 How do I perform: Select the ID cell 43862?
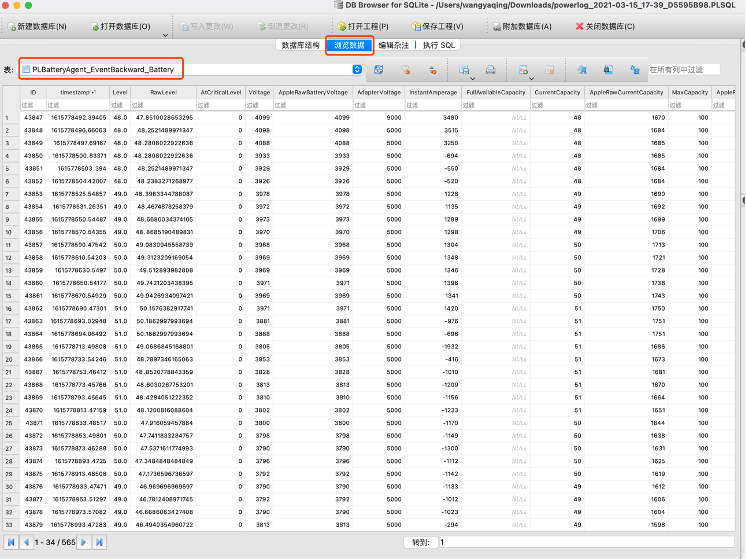(x=33, y=308)
